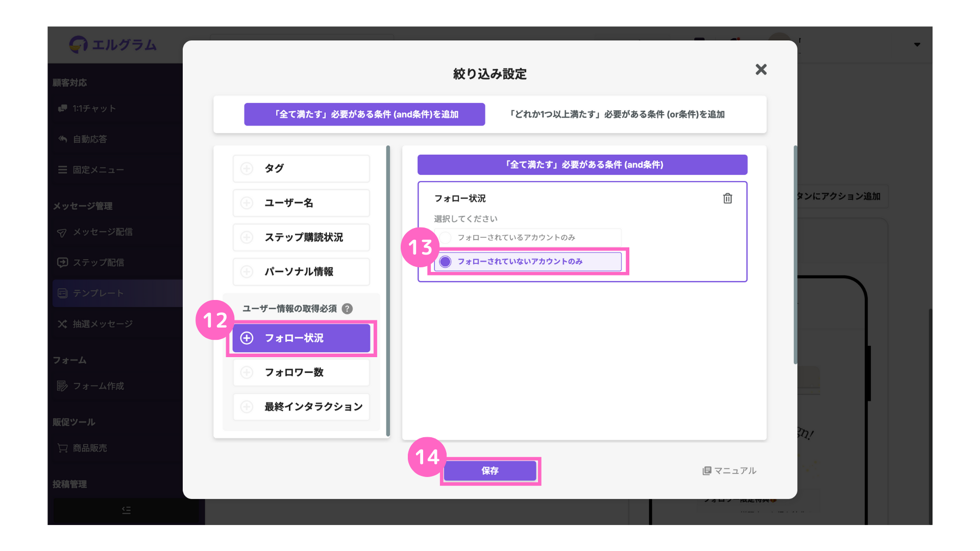Open the account dropdown arrow at top right
The image size is (980, 551).
click(917, 45)
